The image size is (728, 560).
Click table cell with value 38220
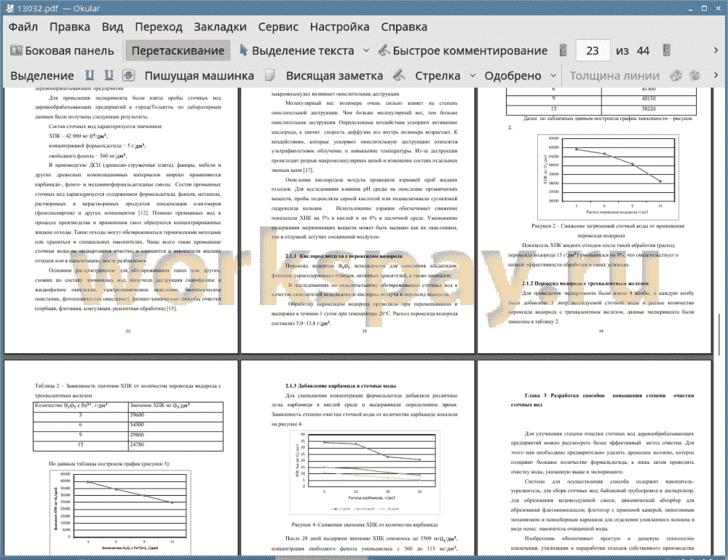click(x=649, y=109)
